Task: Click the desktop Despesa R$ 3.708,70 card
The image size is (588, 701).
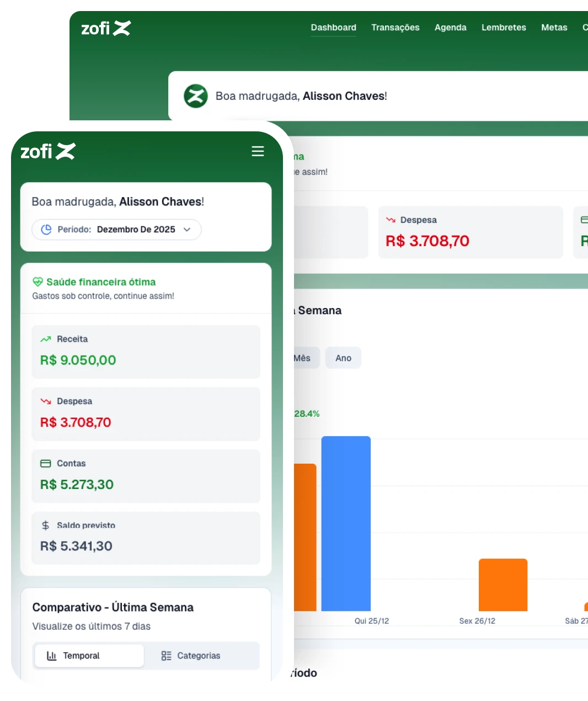Action: tap(470, 232)
